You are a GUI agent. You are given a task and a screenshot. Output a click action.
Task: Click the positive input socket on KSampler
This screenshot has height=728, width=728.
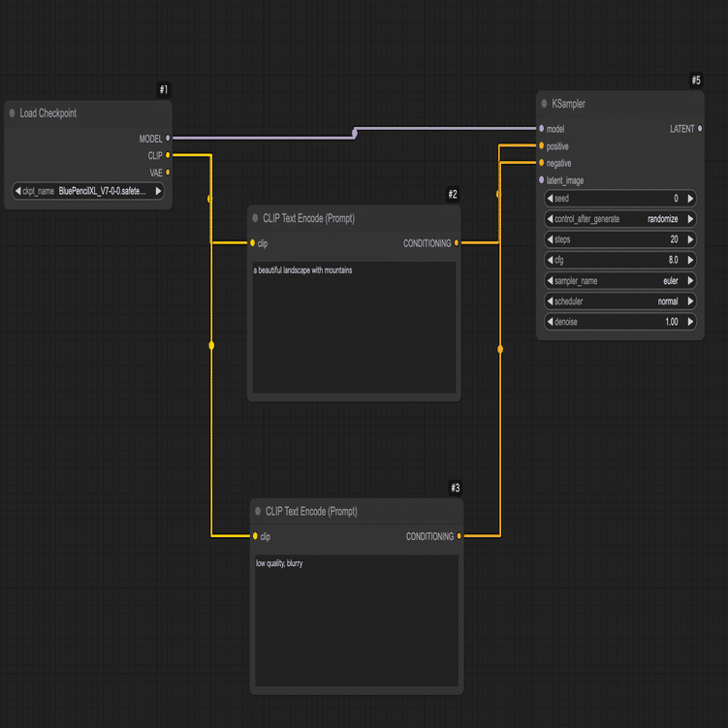tap(541, 145)
